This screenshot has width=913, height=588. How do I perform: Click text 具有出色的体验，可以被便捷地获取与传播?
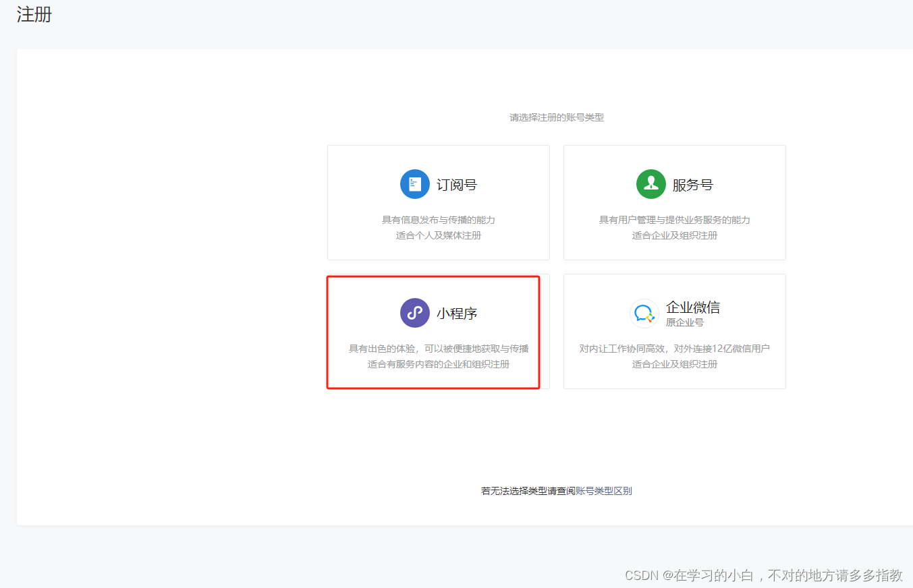[439, 349]
